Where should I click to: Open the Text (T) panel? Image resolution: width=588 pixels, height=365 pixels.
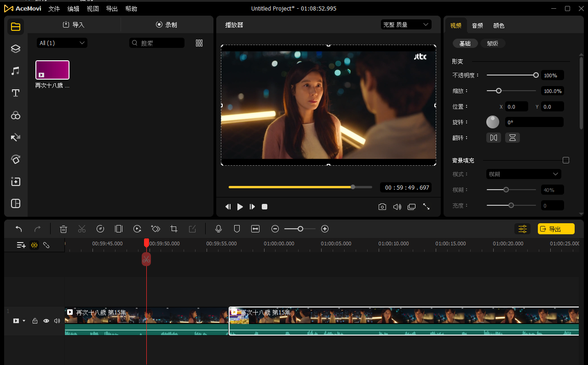(x=16, y=93)
